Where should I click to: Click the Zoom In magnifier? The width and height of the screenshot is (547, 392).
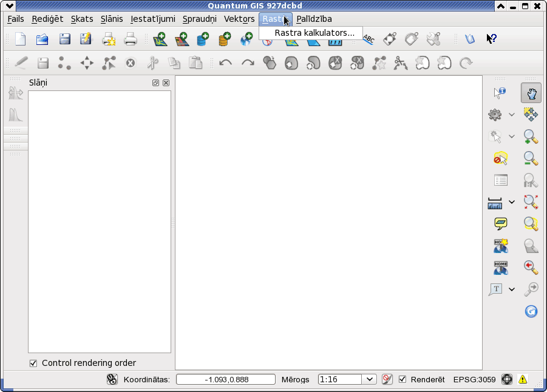[531, 137]
